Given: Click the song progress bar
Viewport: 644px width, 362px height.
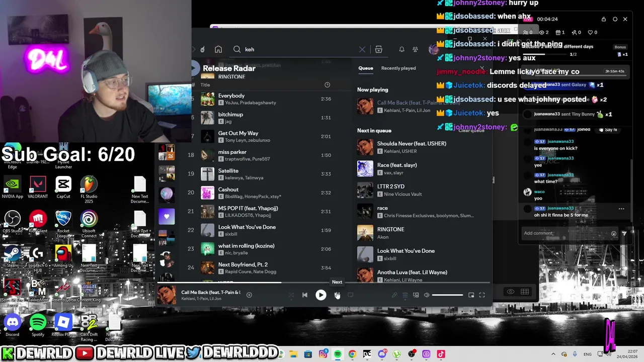Looking at the screenshot, I should click(x=323, y=283).
